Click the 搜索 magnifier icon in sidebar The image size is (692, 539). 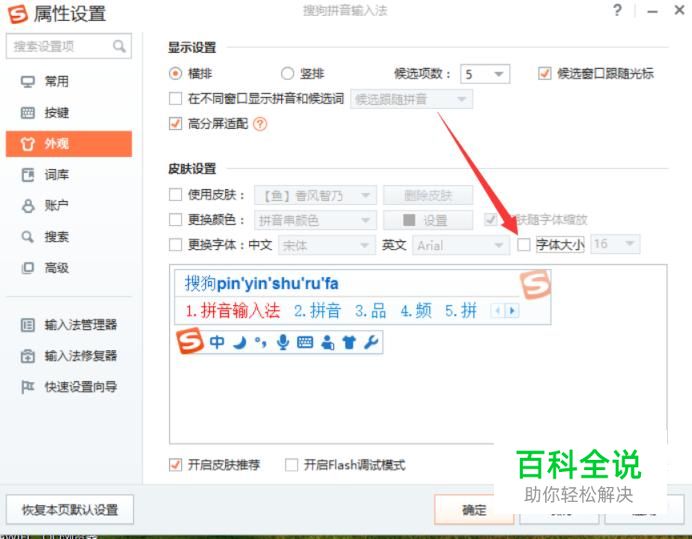click(x=27, y=237)
